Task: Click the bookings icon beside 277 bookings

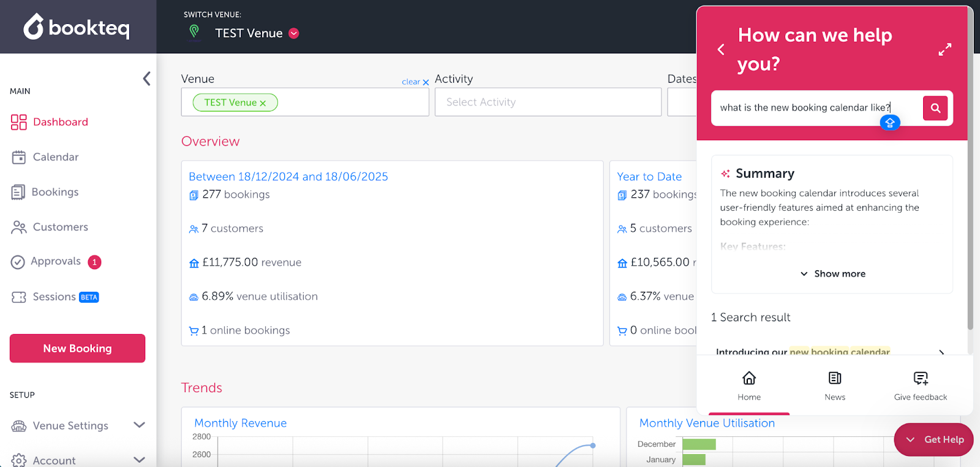Action: point(194,196)
